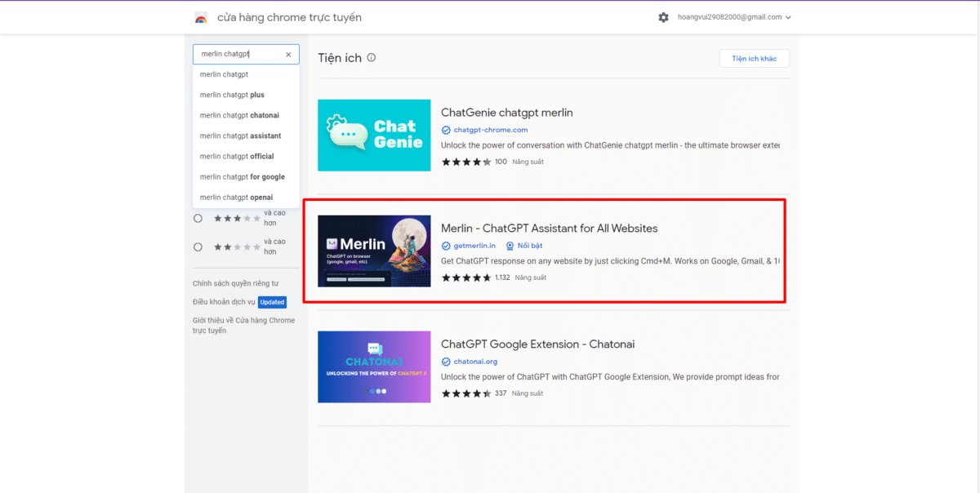Screen dimensions: 980x493
Task: Select suggestion 'merlin chatgpt assistant'
Action: (x=240, y=135)
